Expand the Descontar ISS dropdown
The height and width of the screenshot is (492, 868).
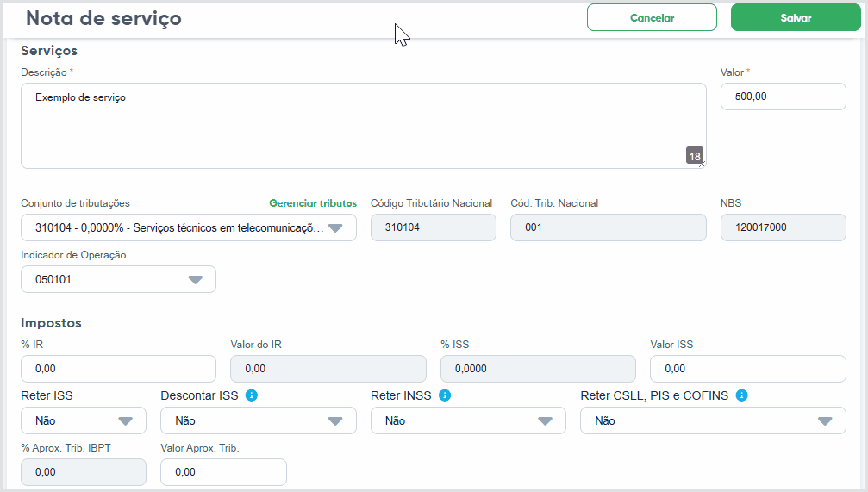[x=259, y=420]
